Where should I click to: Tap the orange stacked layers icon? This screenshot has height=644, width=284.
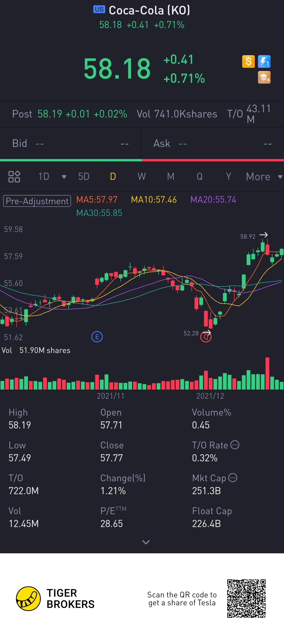tap(264, 77)
